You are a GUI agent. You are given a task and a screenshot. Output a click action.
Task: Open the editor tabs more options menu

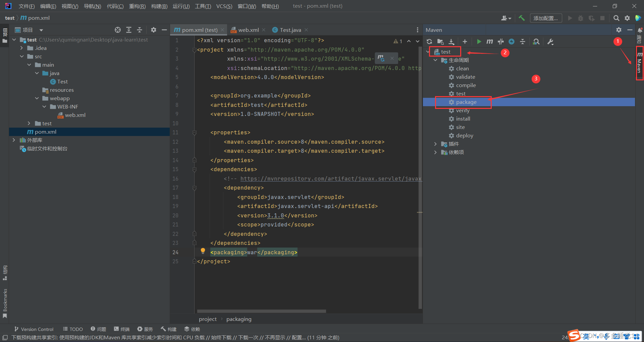pos(417,30)
